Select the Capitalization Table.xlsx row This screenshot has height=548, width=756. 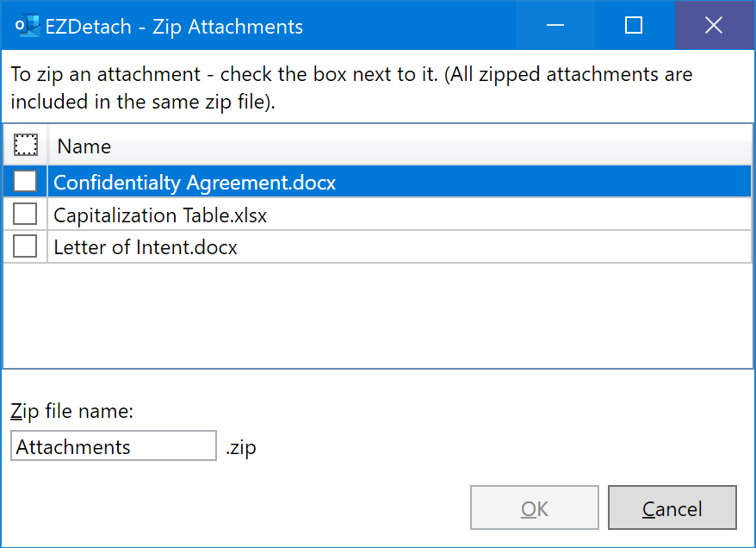pyautogui.click(x=377, y=215)
